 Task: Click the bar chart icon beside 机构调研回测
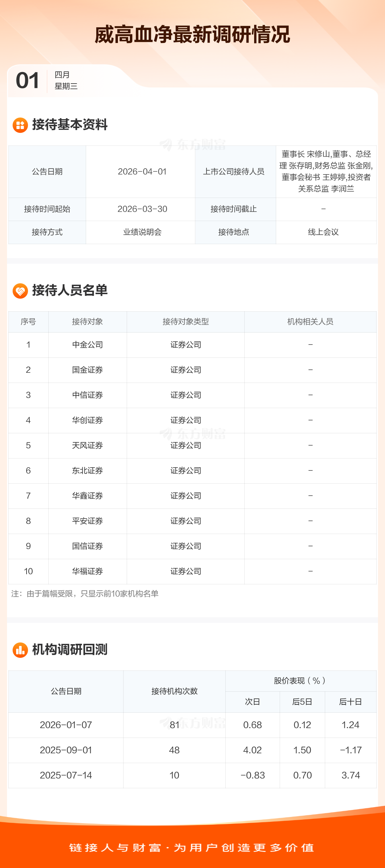tap(20, 650)
